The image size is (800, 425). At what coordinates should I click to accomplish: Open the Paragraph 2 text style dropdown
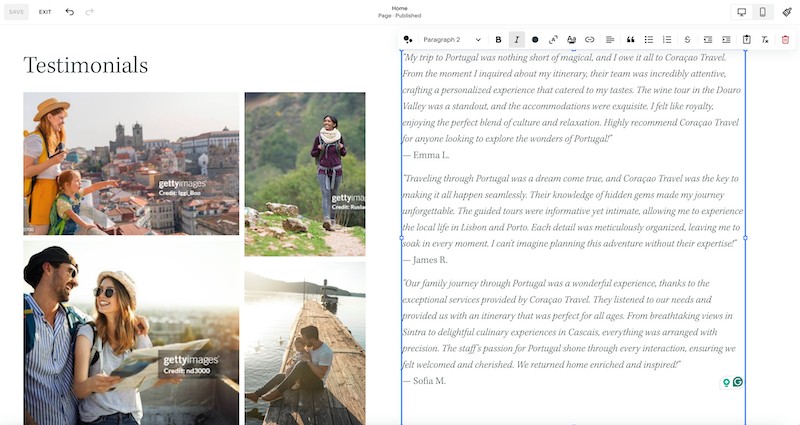452,39
